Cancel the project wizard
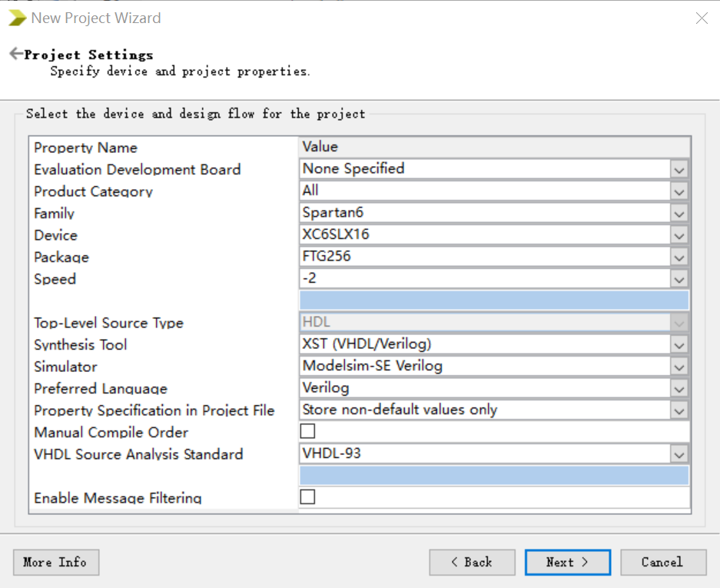720x588 pixels. (662, 562)
